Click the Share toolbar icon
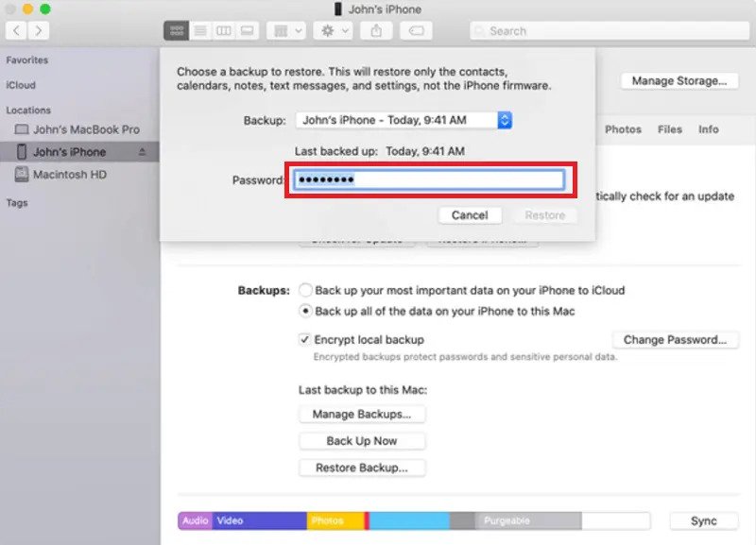 pos(376,31)
